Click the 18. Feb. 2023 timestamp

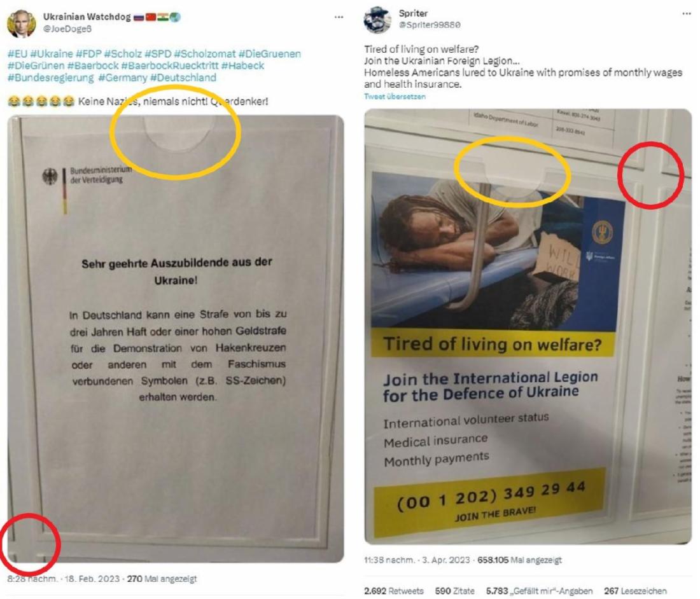92,579
